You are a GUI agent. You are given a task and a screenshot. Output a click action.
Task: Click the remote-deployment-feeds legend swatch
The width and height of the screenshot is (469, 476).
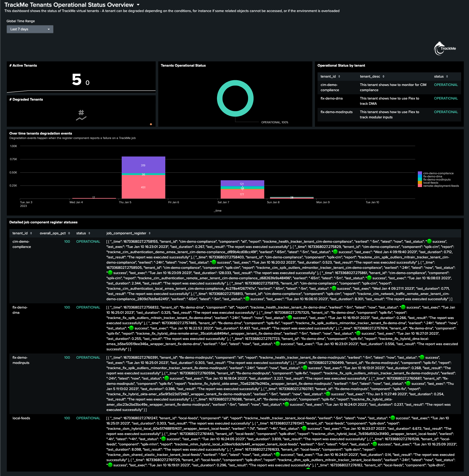[420, 186]
